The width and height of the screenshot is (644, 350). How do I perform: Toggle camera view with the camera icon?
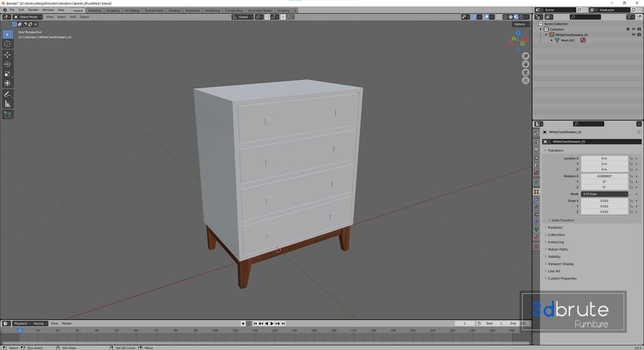pos(525,72)
